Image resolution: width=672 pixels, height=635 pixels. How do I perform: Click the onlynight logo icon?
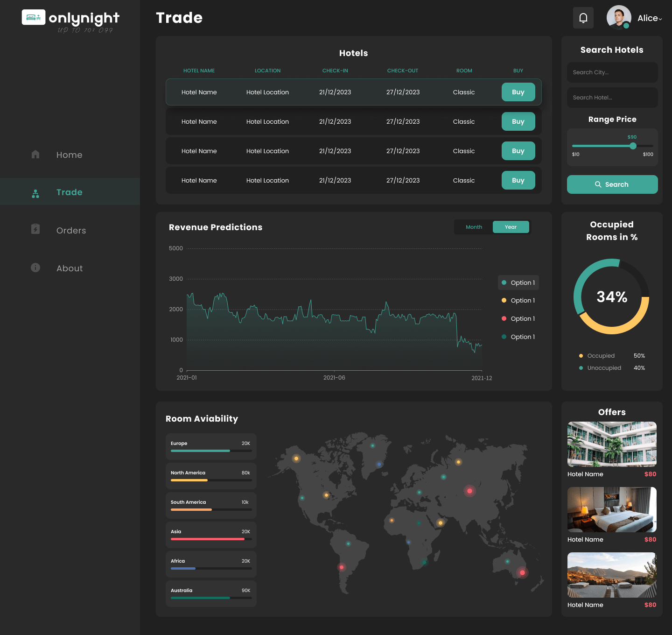point(34,17)
